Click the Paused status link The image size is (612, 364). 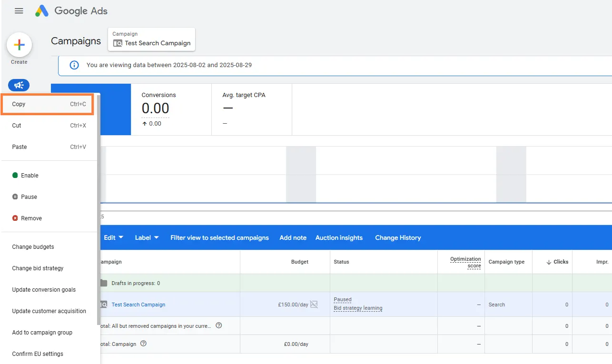[343, 300]
